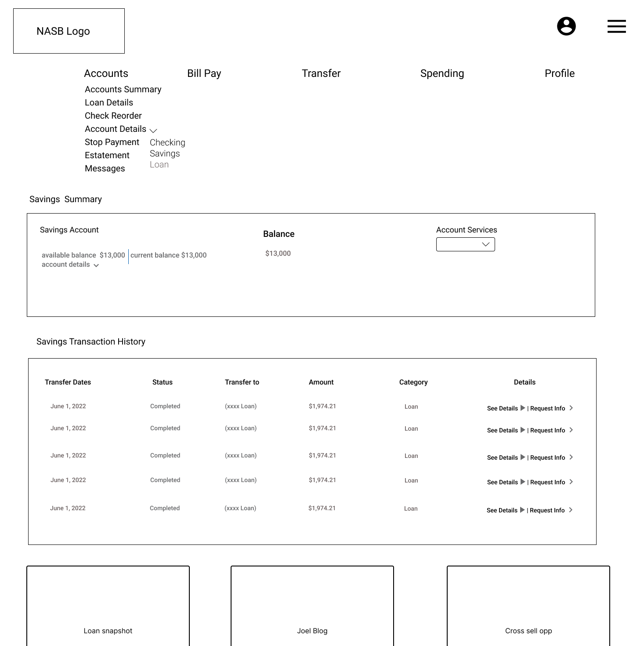
Task: Click the chevron after fourth row's Request Info
Action: 571,482
